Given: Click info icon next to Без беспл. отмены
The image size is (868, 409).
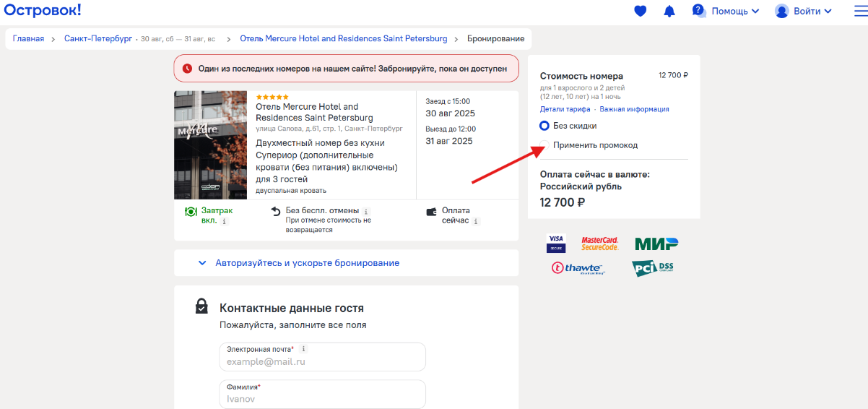Looking at the screenshot, I should point(366,212).
